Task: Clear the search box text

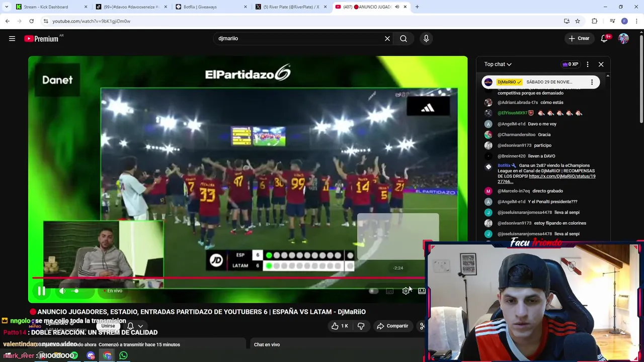Action: coord(387,38)
